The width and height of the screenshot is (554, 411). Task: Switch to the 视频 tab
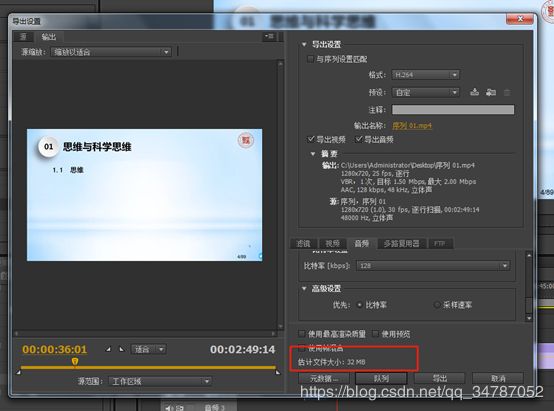332,243
